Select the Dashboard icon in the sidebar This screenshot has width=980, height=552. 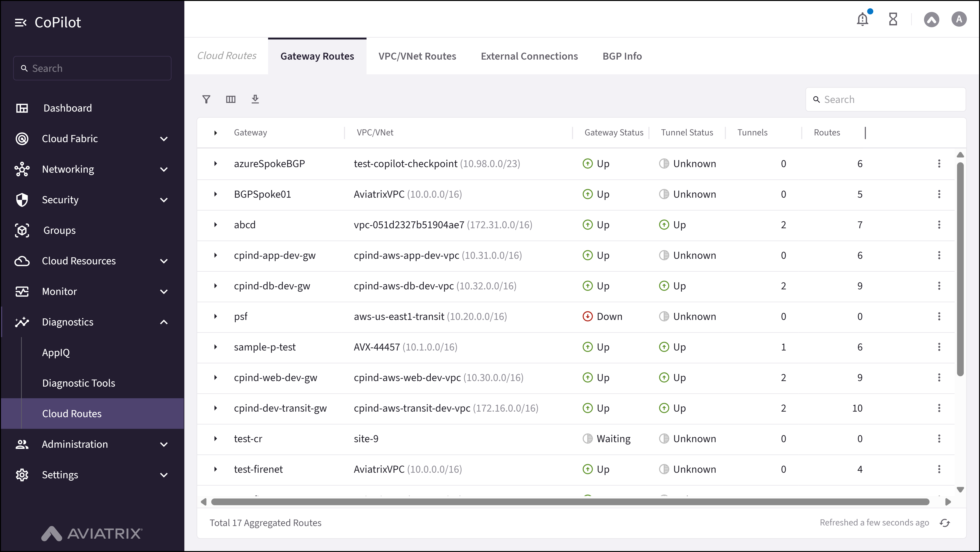22,108
